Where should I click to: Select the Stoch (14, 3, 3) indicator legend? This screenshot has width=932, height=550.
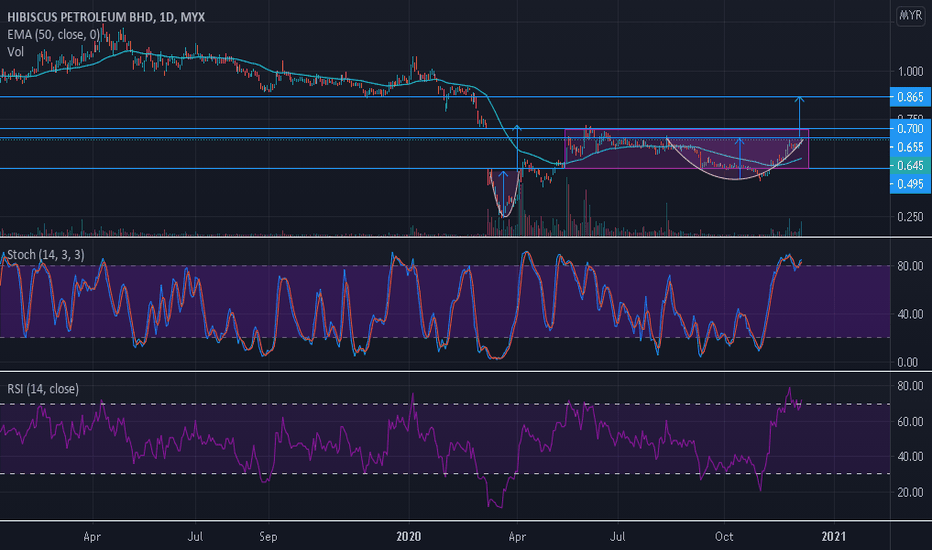[x=46, y=254]
